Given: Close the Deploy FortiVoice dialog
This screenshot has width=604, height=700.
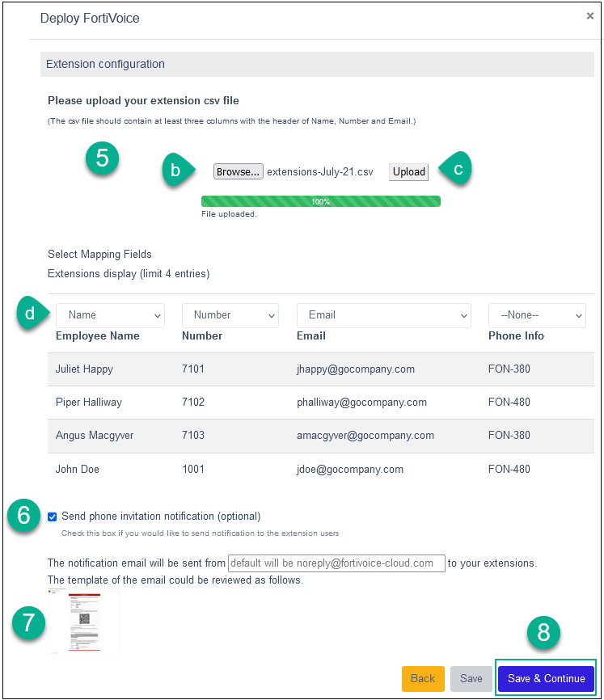Looking at the screenshot, I should pyautogui.click(x=589, y=16).
